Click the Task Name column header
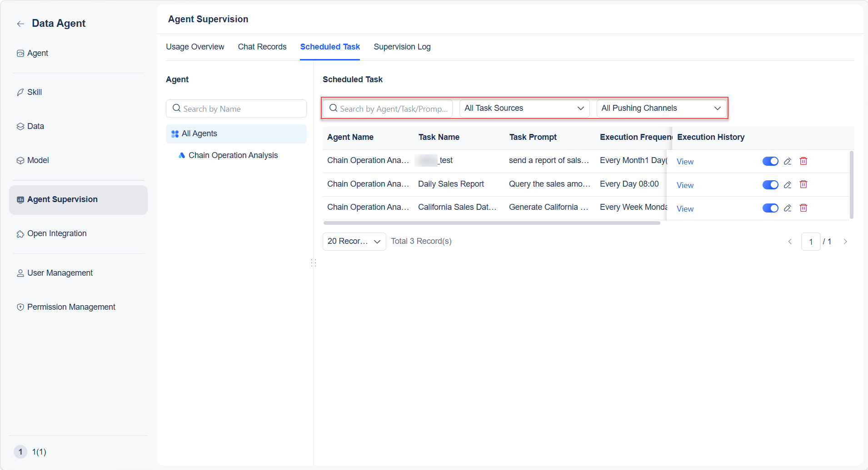The height and width of the screenshot is (470, 868). (439, 137)
